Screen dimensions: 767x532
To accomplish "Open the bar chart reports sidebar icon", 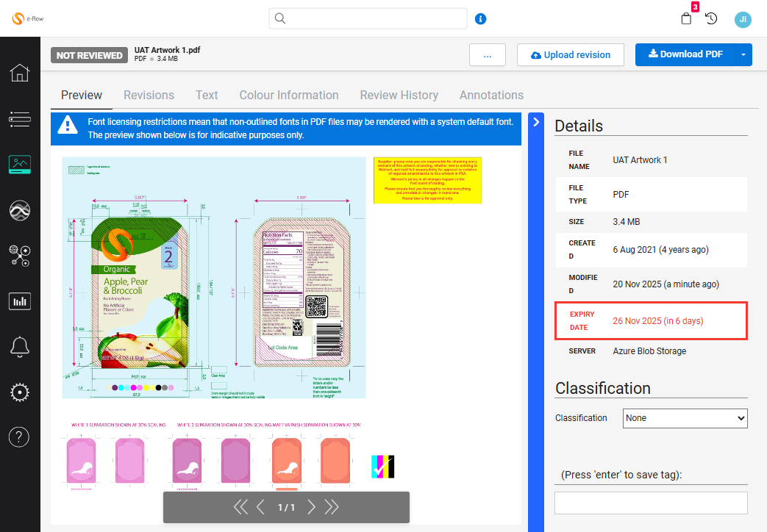I will tap(20, 301).
